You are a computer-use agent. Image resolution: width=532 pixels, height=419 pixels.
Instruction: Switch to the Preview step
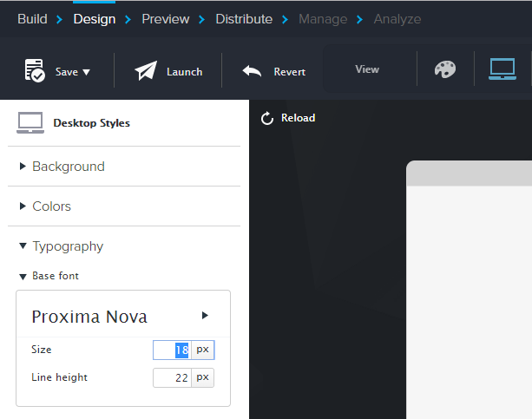click(166, 19)
